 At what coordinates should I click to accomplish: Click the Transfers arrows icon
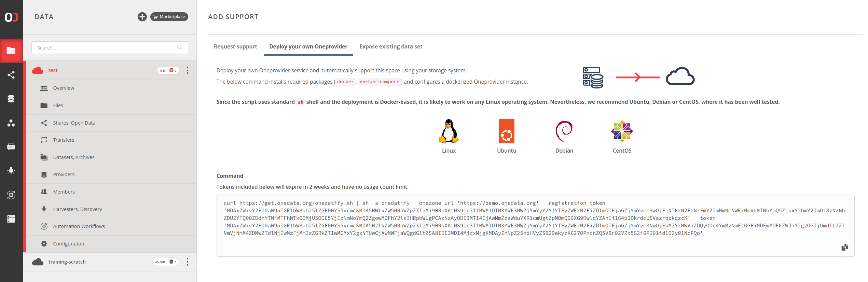[x=44, y=140]
